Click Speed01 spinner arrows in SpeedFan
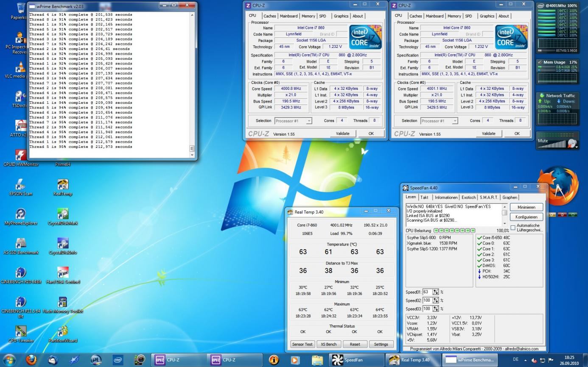Image resolution: width=588 pixels, height=367 pixels. (435, 292)
